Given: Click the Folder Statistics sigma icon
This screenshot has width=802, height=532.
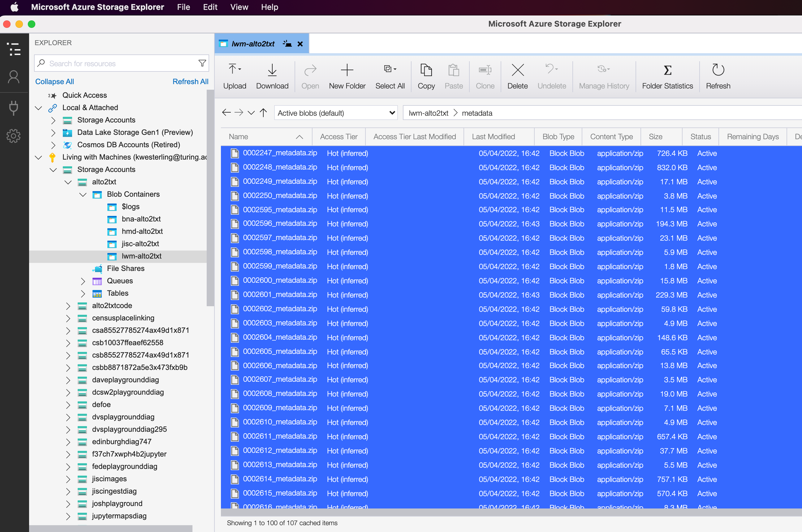Looking at the screenshot, I should [667, 70].
